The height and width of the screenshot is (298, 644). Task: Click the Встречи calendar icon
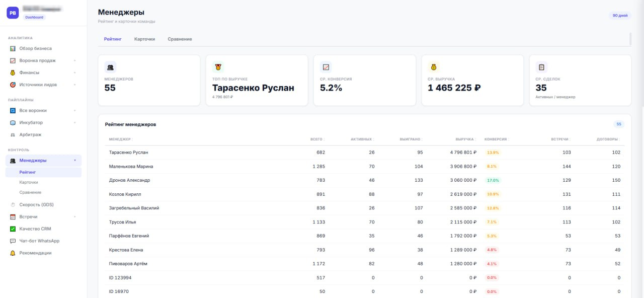(13, 216)
